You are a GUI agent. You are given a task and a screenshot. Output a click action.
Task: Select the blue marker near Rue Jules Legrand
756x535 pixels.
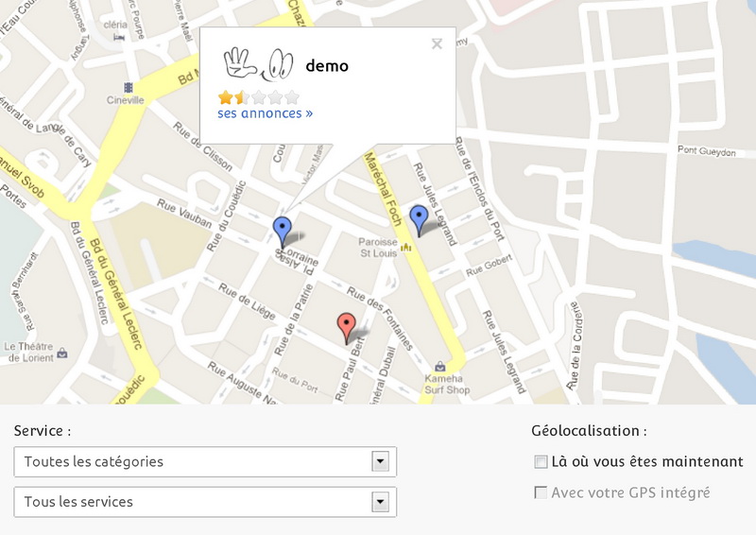pos(419,221)
